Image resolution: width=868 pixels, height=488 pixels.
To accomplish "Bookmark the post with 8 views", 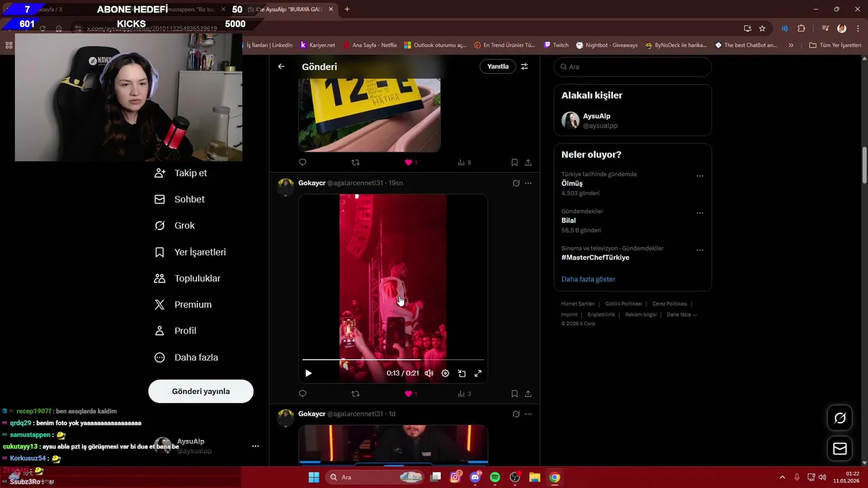I will 515,162.
